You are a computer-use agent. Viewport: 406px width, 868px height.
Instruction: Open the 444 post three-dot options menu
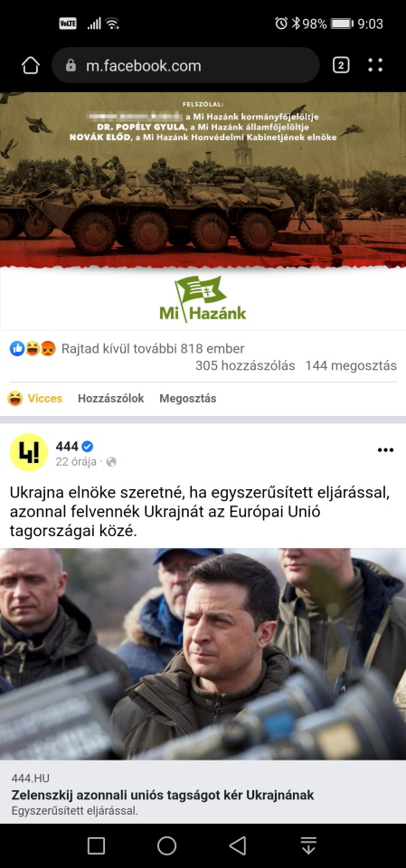tap(385, 450)
